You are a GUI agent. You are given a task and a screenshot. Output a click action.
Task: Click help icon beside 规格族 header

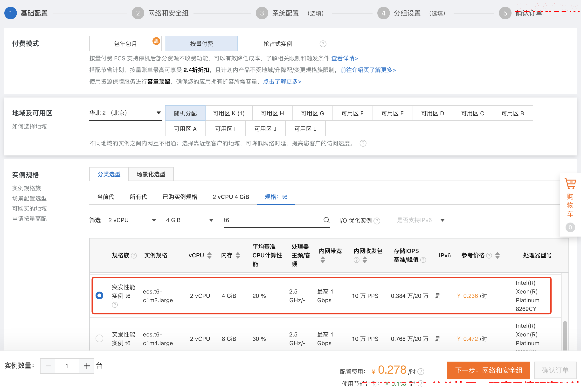(x=134, y=255)
